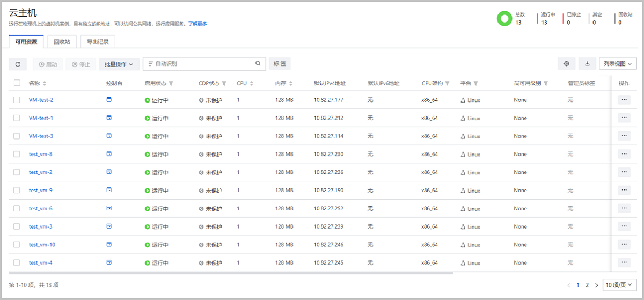Screen dimensions: 644x300
Task: Click the refresh icon button
Action: (18, 64)
